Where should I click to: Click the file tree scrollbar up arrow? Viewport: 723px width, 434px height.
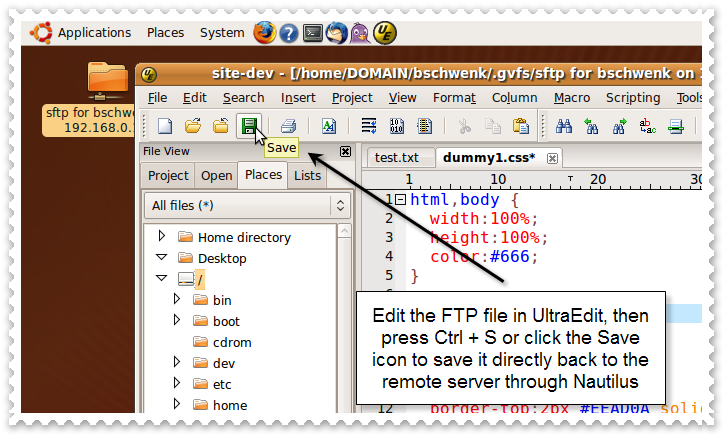tap(344, 231)
